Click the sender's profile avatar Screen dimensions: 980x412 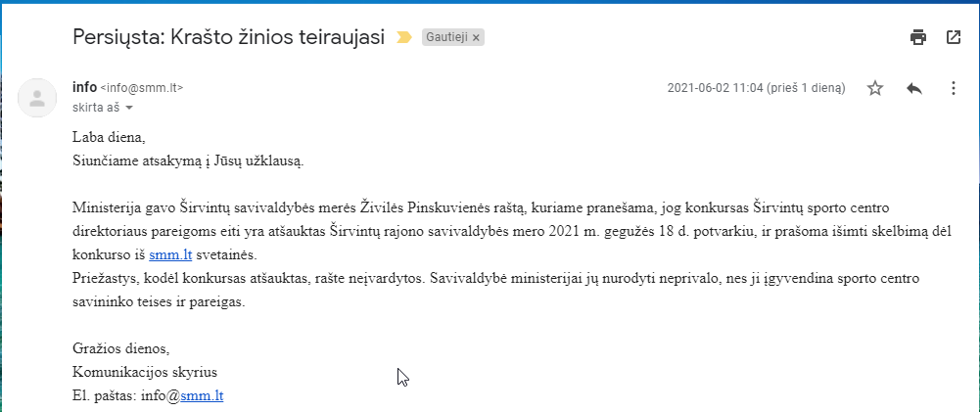(37, 97)
